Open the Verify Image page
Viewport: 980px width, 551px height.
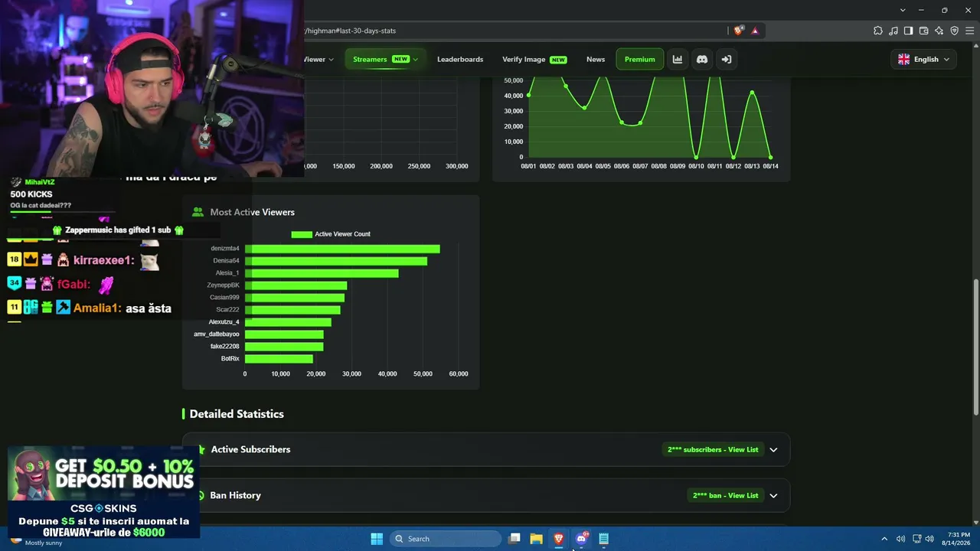534,59
